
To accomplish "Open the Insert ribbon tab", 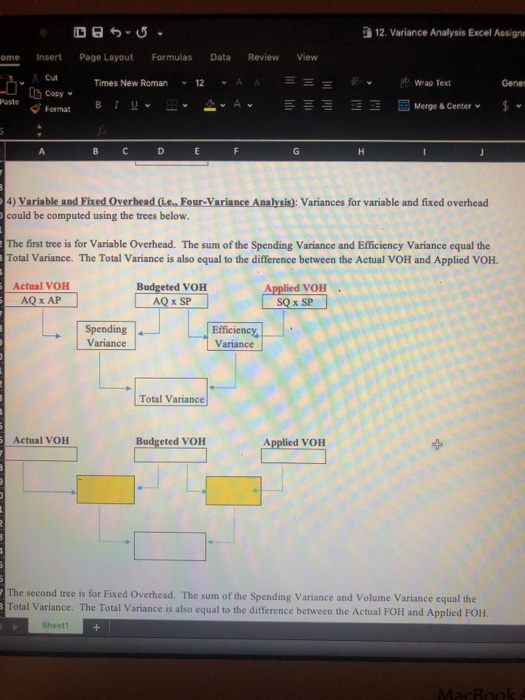I will click(x=49, y=57).
